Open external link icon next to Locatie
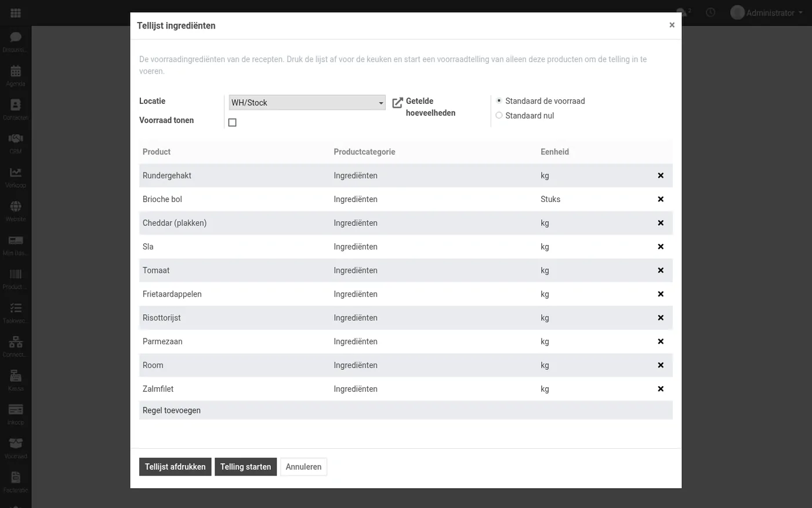The image size is (812, 508). click(397, 103)
